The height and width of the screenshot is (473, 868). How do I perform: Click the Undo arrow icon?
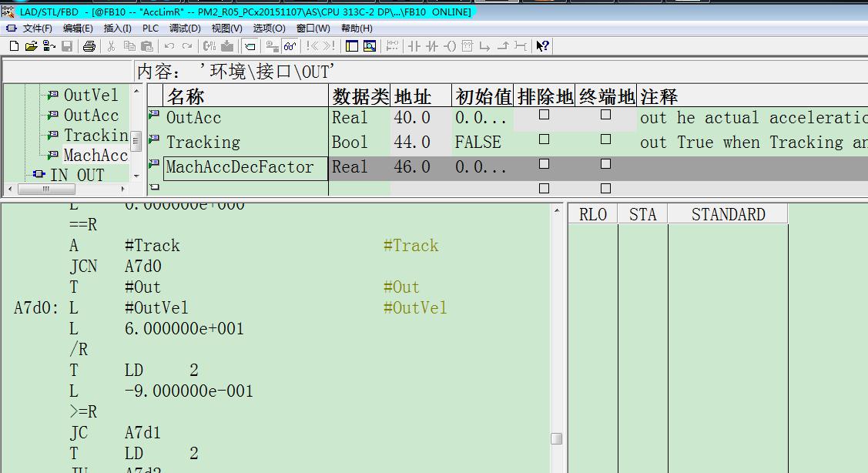click(169, 46)
